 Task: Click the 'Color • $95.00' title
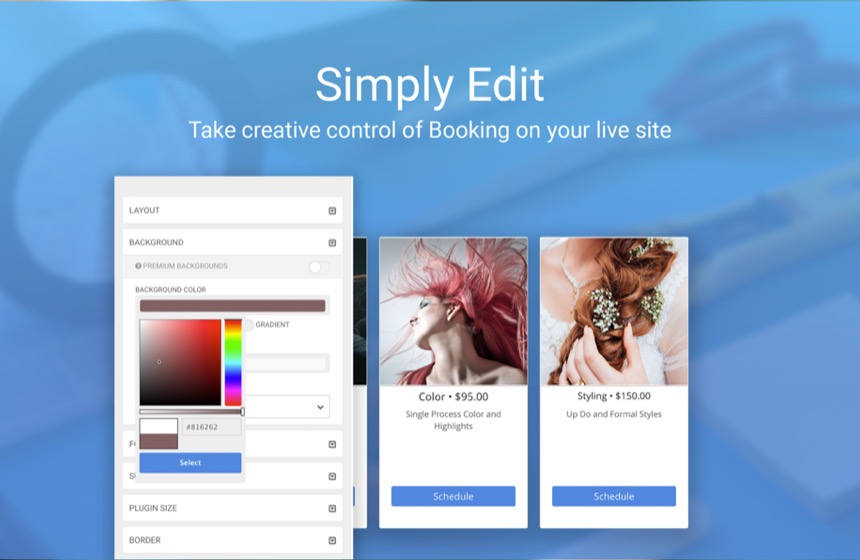point(453,397)
